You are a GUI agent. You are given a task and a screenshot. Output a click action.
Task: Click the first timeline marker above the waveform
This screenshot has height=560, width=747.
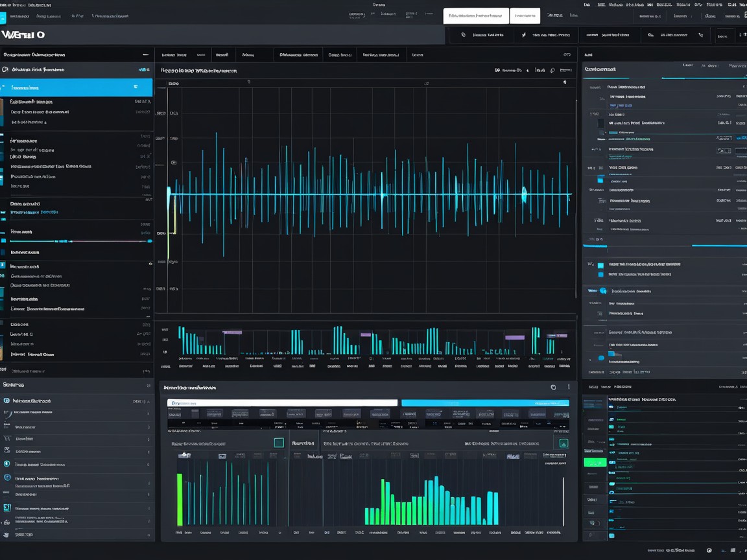(x=249, y=82)
